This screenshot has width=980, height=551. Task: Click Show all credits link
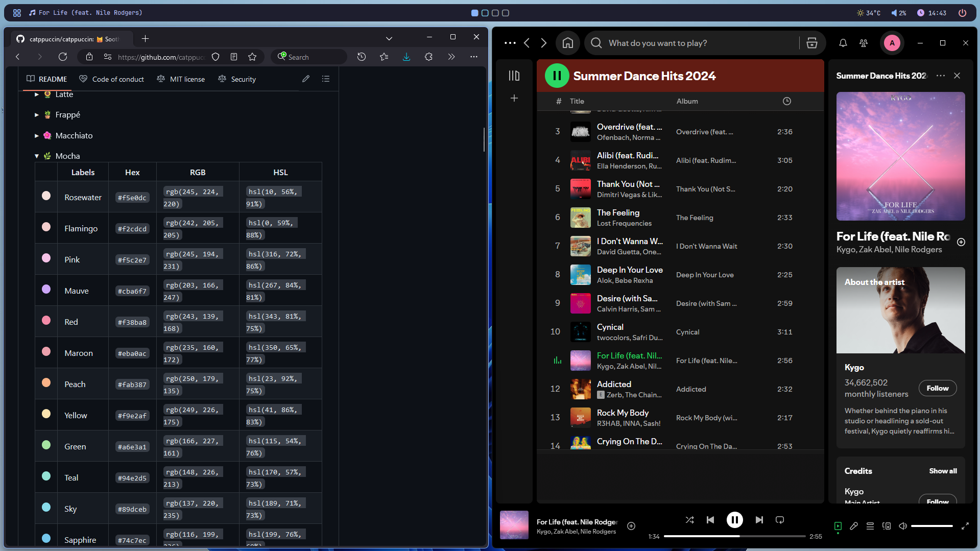point(943,471)
